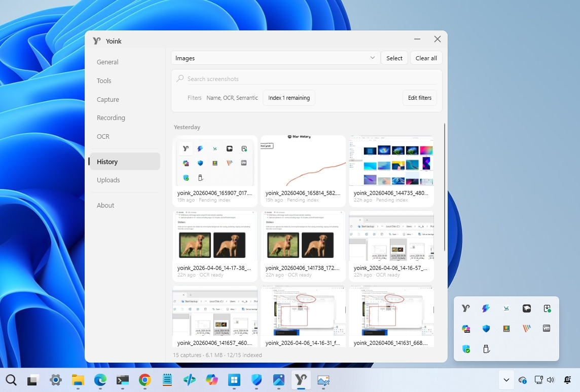
Task: Go to the Uploads page
Action: [108, 180]
